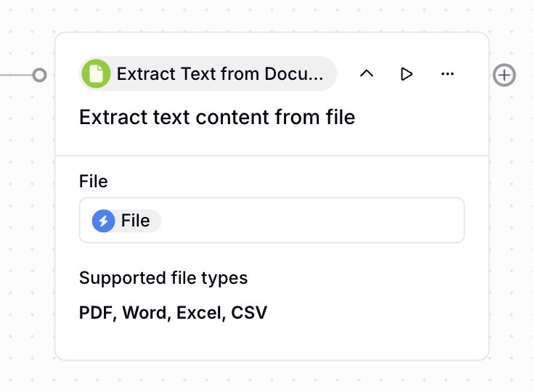Click blank header space between title and chevron
This screenshot has width=533, height=392.
tap(347, 74)
